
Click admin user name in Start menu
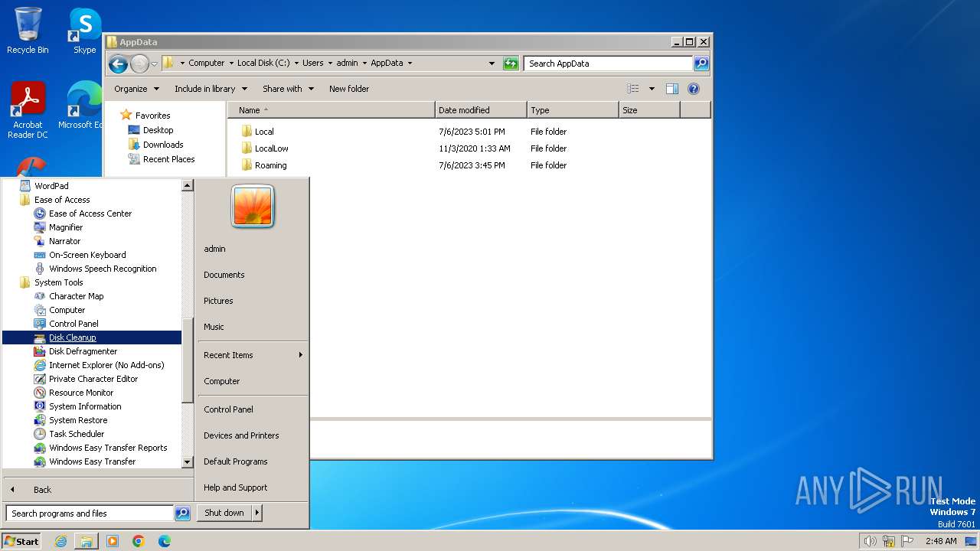click(x=214, y=249)
